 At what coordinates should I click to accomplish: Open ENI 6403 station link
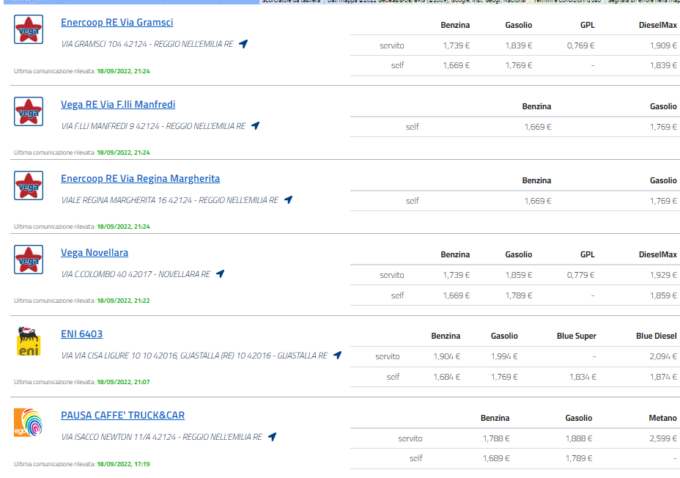[82, 334]
